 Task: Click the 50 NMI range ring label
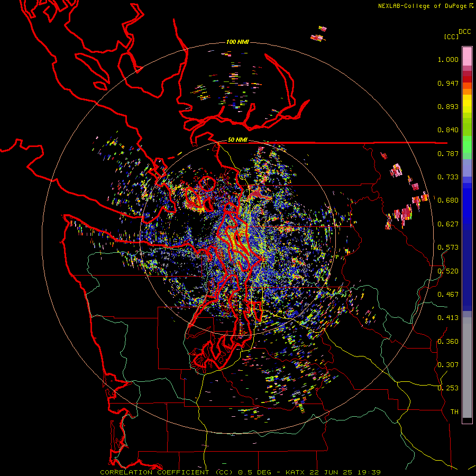click(237, 140)
